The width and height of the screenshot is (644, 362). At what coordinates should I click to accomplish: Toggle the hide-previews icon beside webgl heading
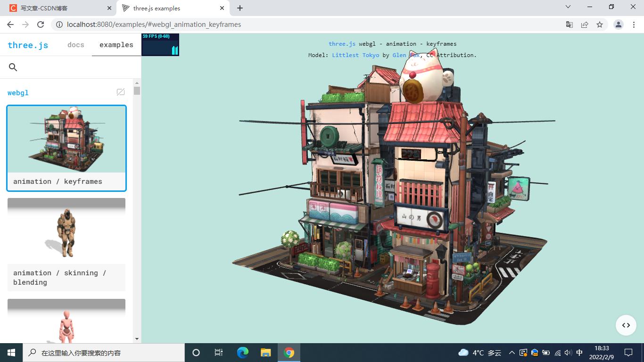point(121,92)
